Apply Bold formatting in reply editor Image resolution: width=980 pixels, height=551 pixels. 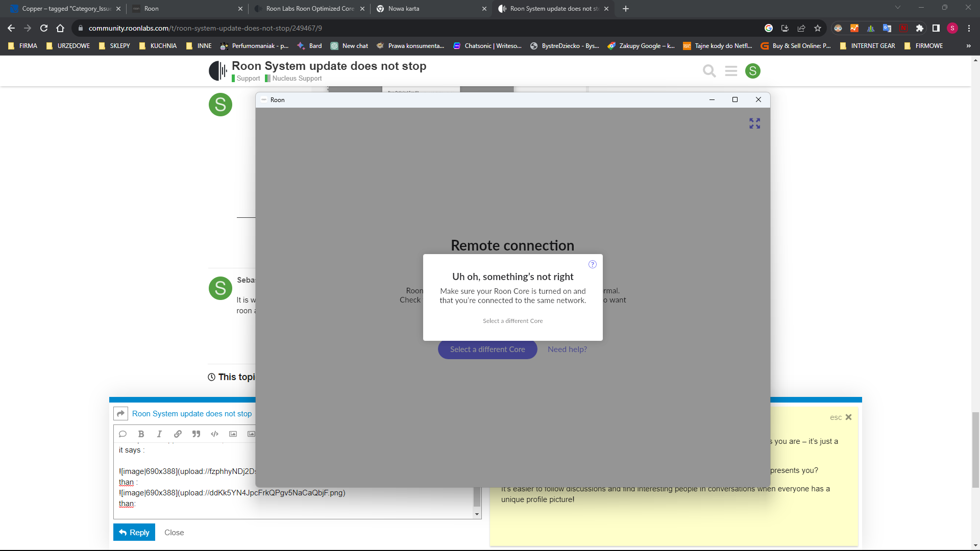tap(141, 434)
